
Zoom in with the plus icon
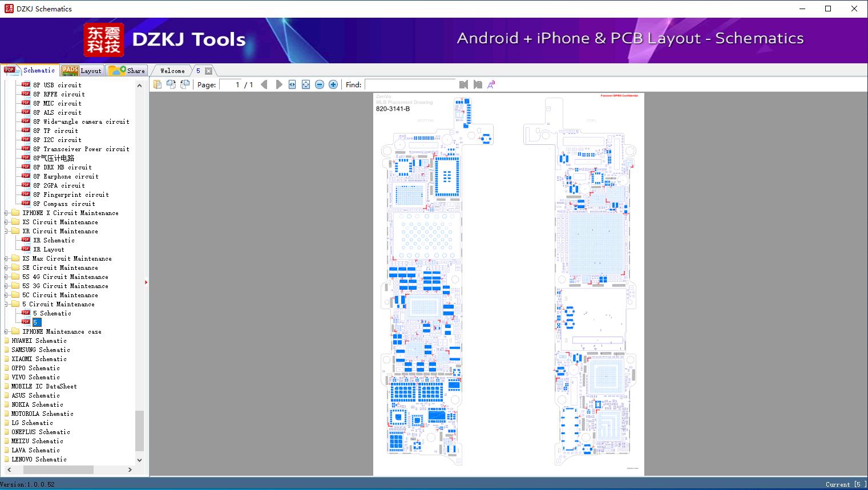click(x=333, y=84)
